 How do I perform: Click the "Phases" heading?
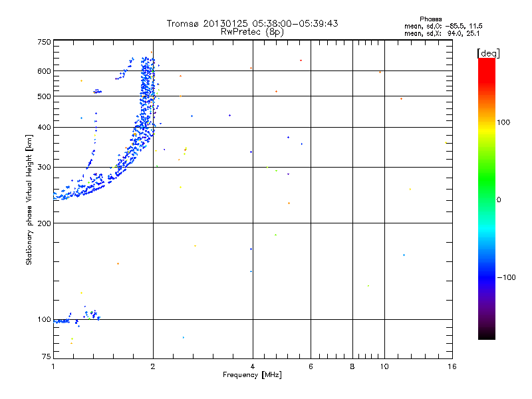click(430, 19)
